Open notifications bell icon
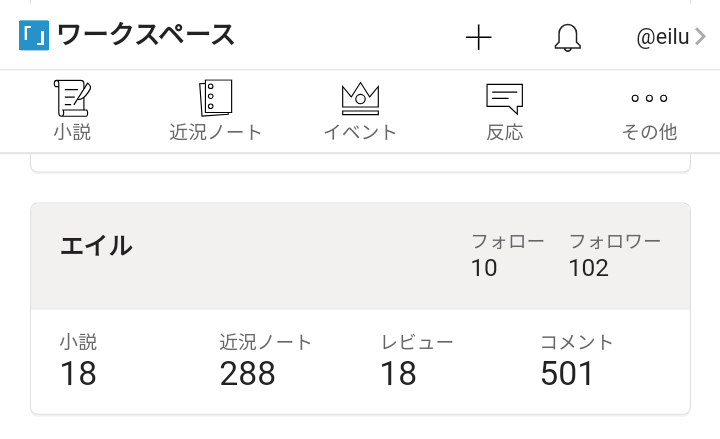 tap(567, 37)
